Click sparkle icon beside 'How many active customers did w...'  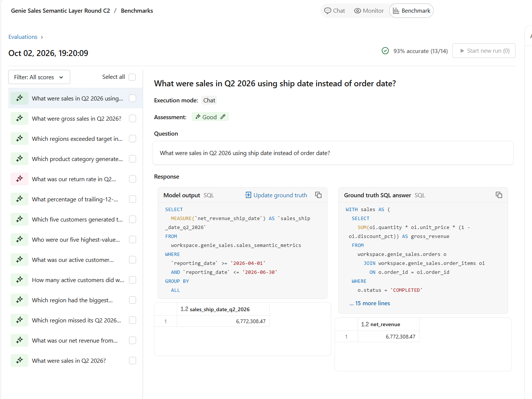pyautogui.click(x=19, y=280)
